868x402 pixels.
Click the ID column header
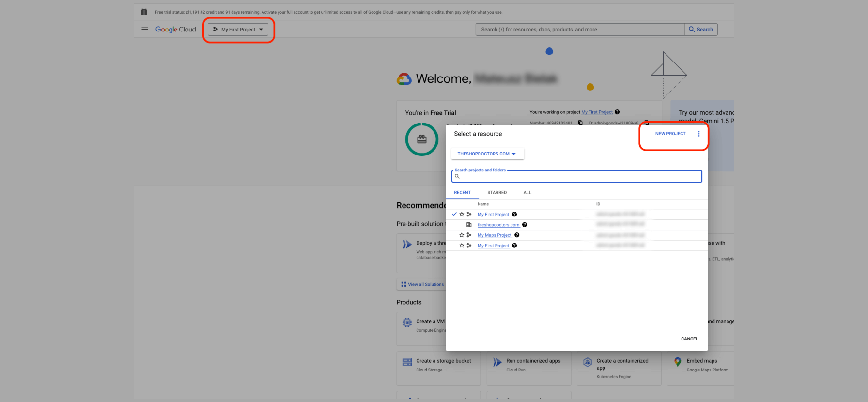click(x=598, y=204)
